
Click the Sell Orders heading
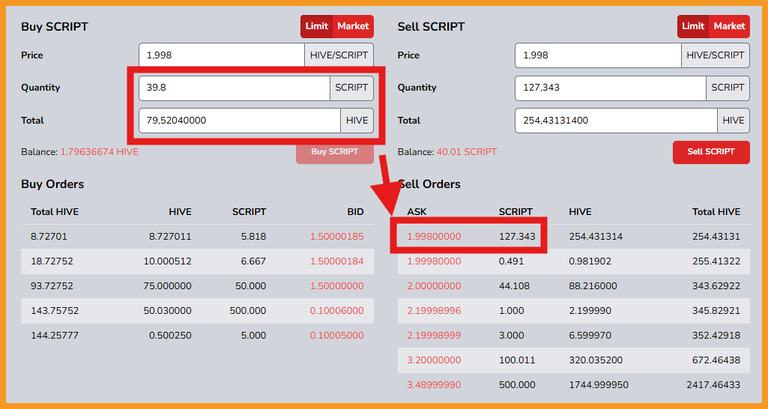(x=429, y=184)
